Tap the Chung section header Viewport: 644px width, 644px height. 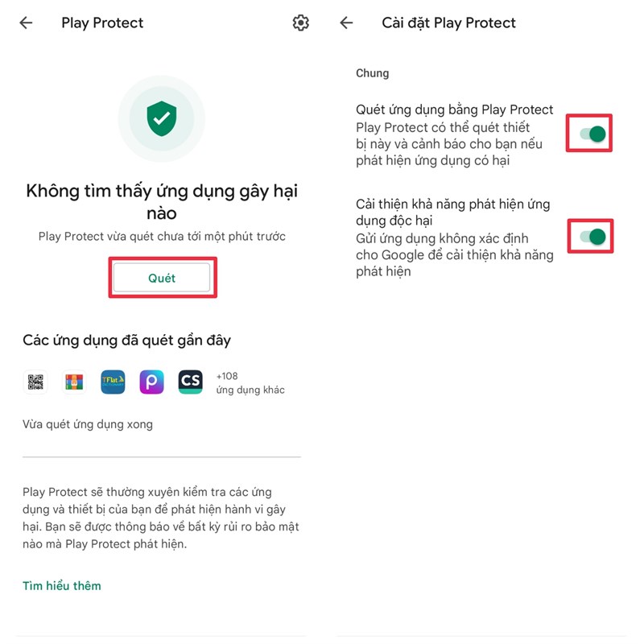372,73
